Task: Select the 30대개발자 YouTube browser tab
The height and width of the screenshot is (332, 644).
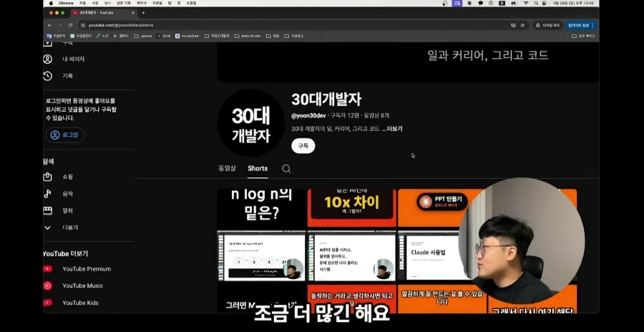Action: click(x=104, y=13)
